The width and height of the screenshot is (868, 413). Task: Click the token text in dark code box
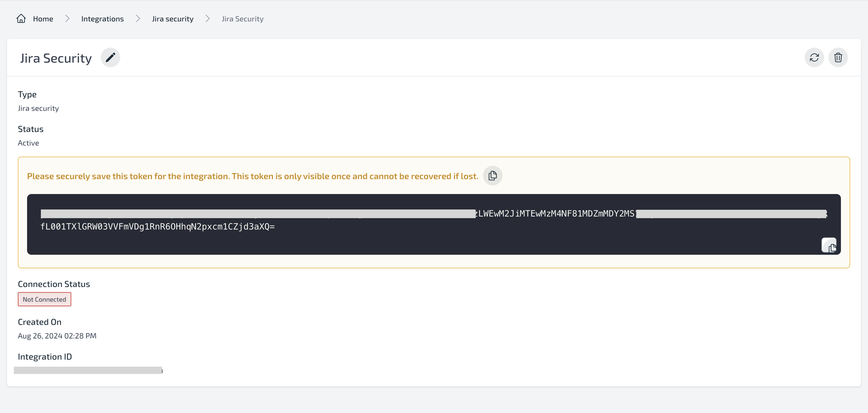157,227
